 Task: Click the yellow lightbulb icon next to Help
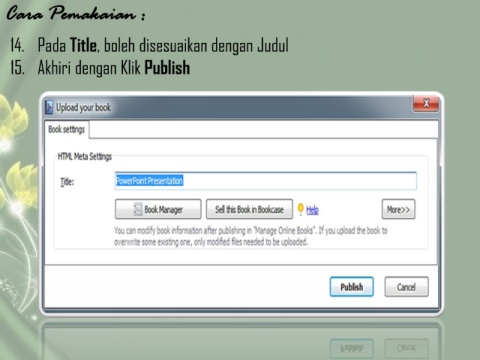click(300, 209)
